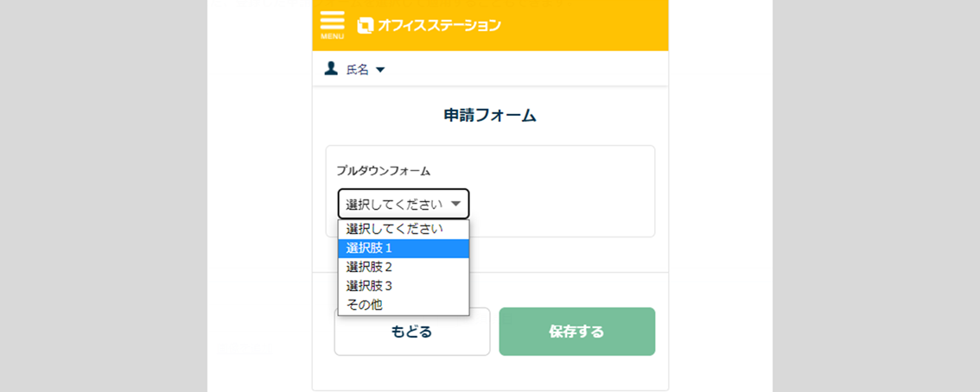Click the Office Station square logo icon
980x392 pixels.
coord(365,26)
